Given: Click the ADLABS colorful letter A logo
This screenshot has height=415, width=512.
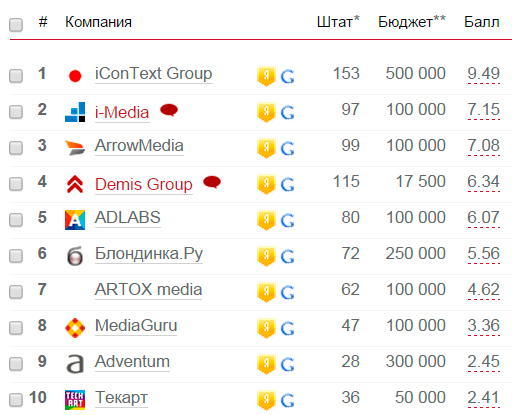Looking at the screenshot, I should (x=75, y=220).
